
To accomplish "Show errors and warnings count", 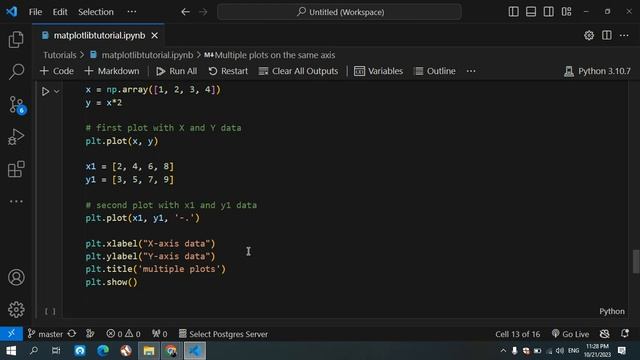I will tap(123, 334).
